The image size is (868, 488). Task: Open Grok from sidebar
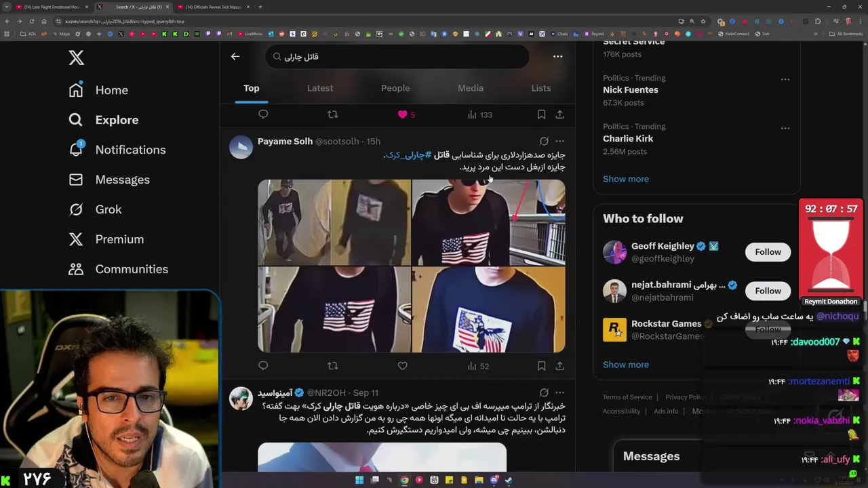click(x=95, y=209)
